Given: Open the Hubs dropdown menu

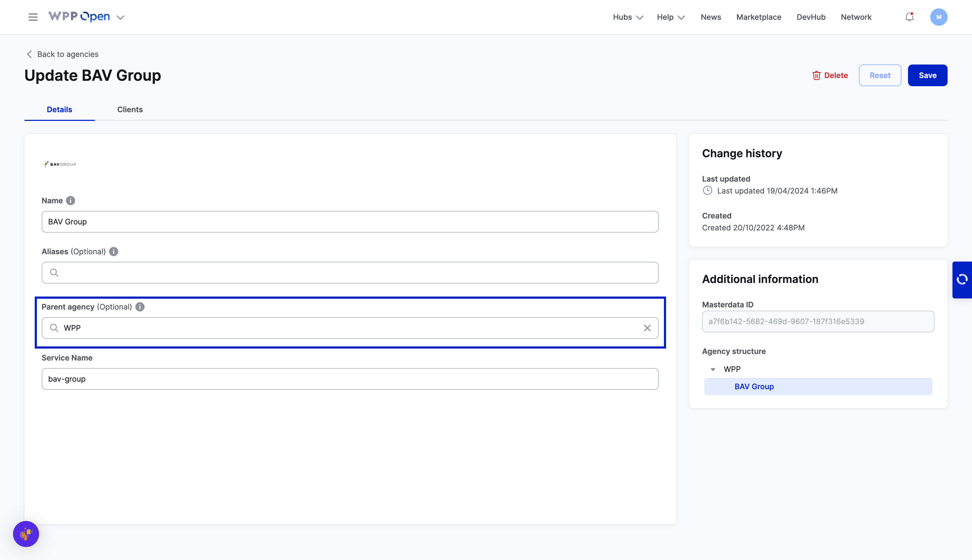Looking at the screenshot, I should click(x=628, y=17).
